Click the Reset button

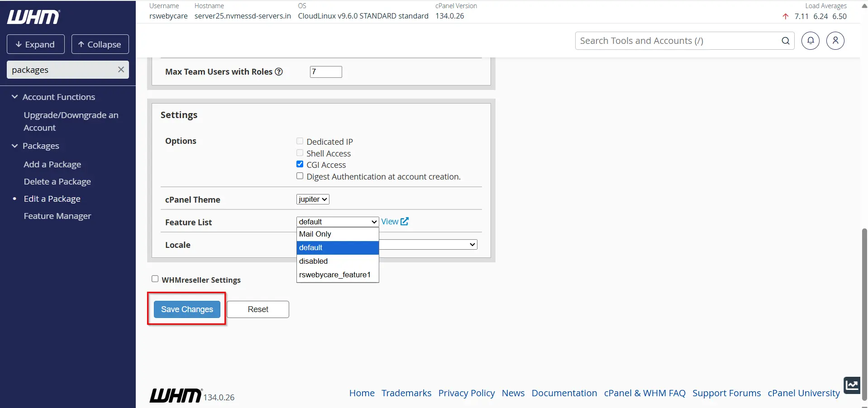coord(258,309)
